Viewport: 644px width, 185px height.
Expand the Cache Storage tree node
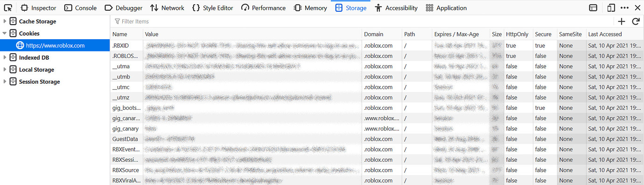[x=5, y=21]
